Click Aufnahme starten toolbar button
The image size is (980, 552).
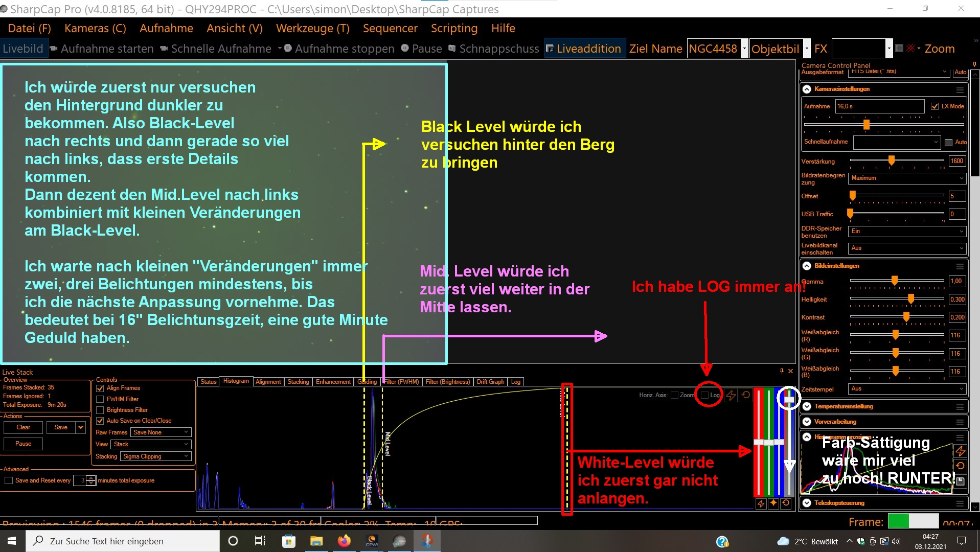pyautogui.click(x=102, y=49)
